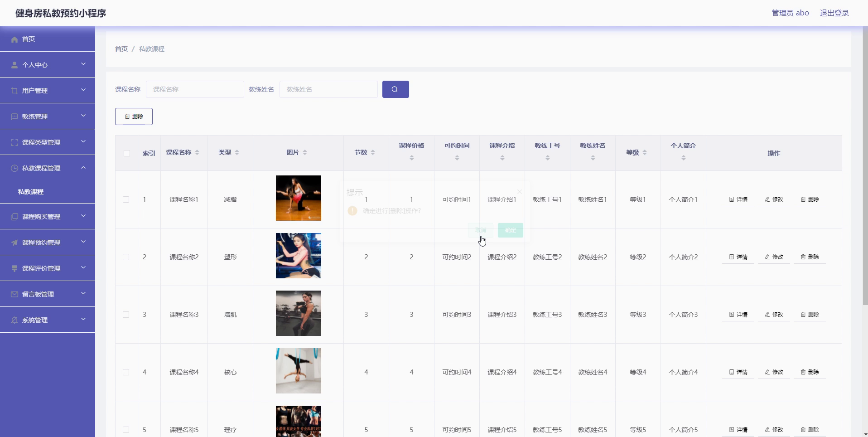This screenshot has width=868, height=437.
Task: Sort by 教练姓名 column arrows
Action: click(x=593, y=158)
